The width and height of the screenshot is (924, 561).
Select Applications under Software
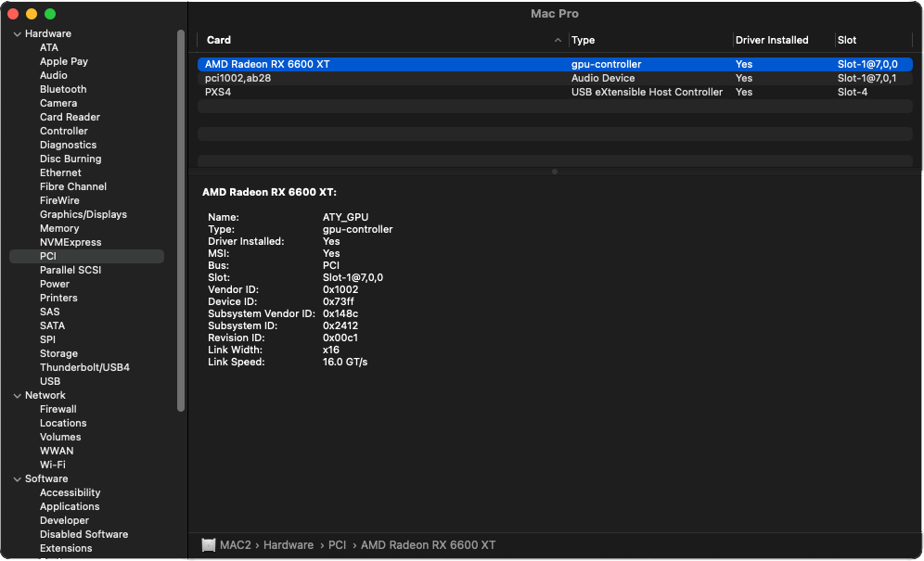point(70,507)
